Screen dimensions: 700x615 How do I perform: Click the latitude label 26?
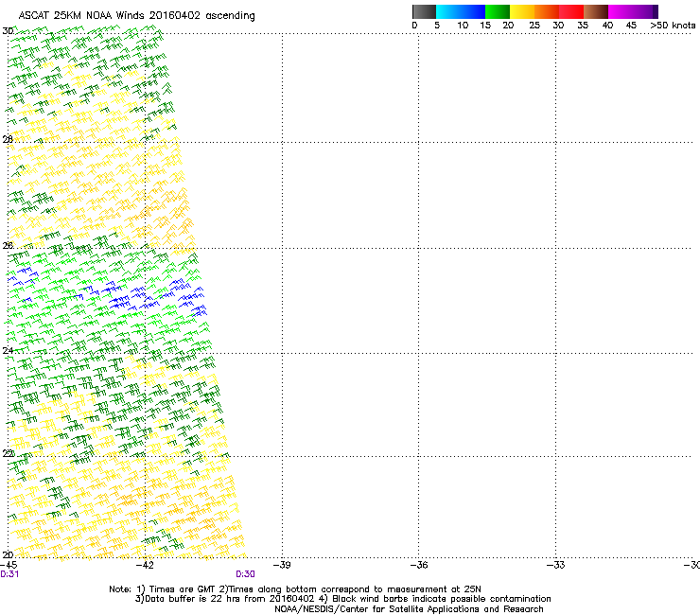point(8,246)
